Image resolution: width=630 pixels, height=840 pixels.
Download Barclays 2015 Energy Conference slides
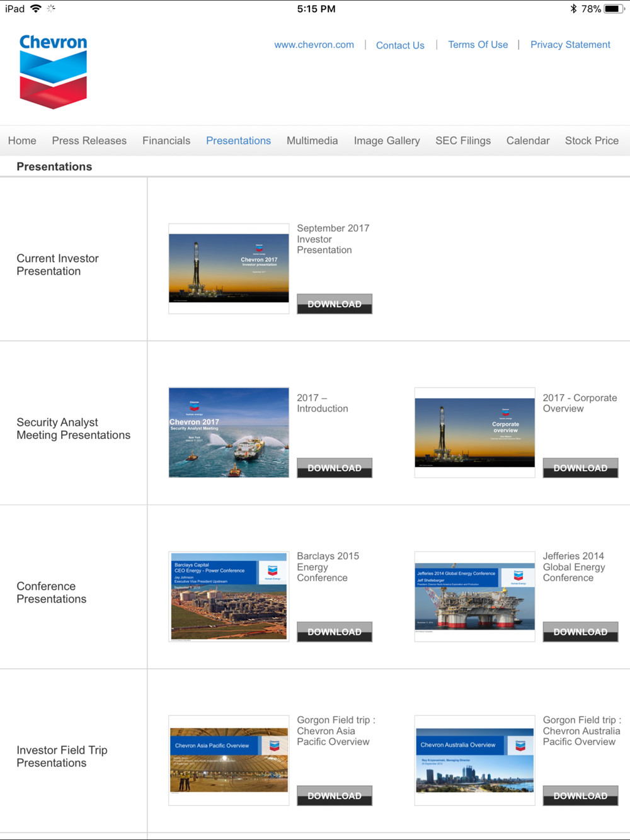point(335,632)
